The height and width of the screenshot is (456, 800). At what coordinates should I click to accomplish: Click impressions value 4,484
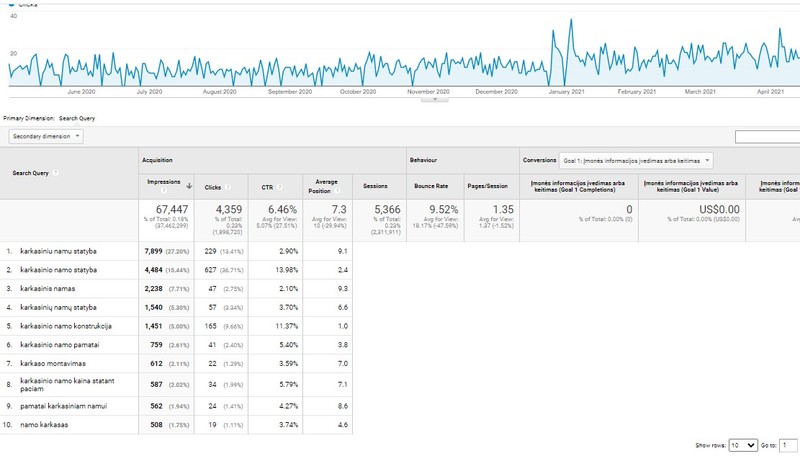(x=153, y=270)
